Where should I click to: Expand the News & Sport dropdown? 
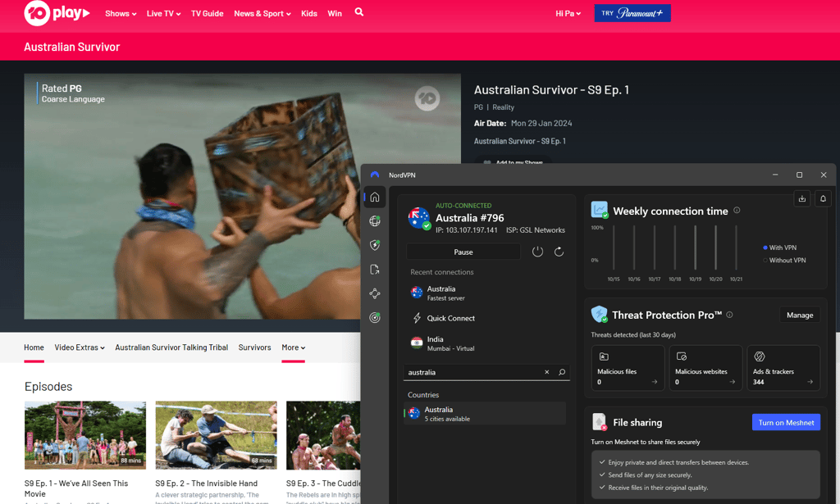(262, 13)
